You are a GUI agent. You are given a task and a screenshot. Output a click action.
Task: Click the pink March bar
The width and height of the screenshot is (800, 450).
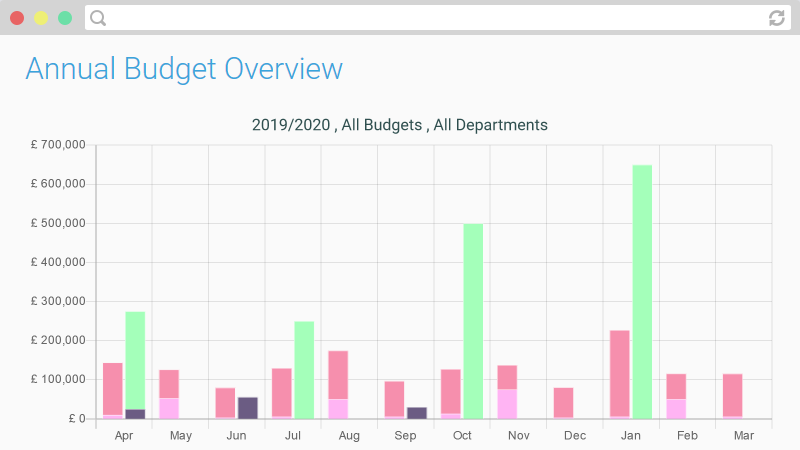pos(733,395)
